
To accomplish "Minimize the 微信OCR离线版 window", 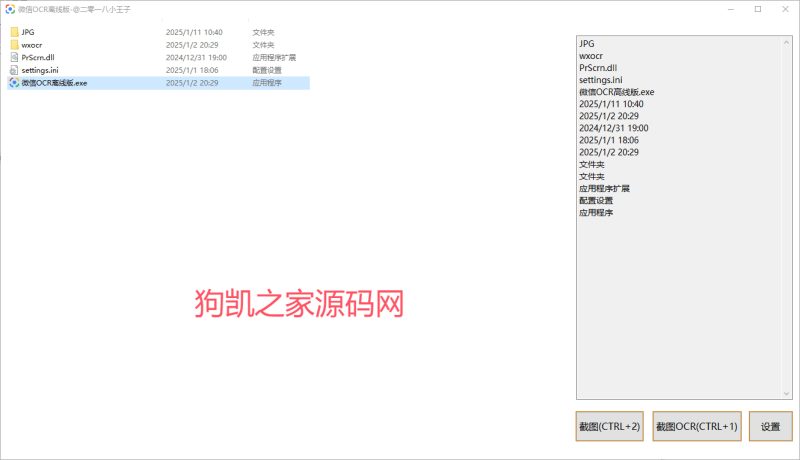I will click(x=731, y=9).
